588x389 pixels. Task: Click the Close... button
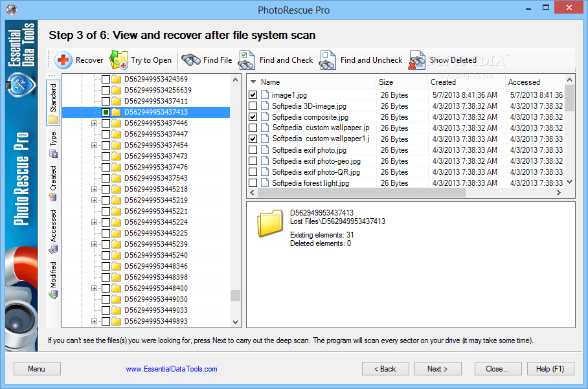497,369
